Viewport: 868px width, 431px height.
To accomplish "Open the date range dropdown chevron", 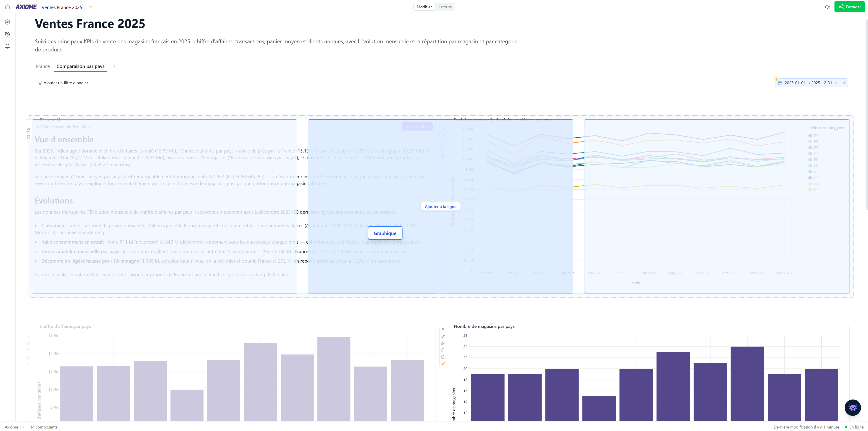I will tap(836, 83).
